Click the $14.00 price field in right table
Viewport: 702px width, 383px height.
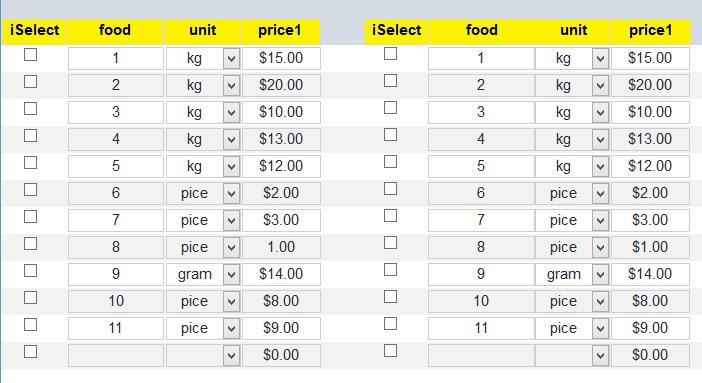[x=650, y=274]
